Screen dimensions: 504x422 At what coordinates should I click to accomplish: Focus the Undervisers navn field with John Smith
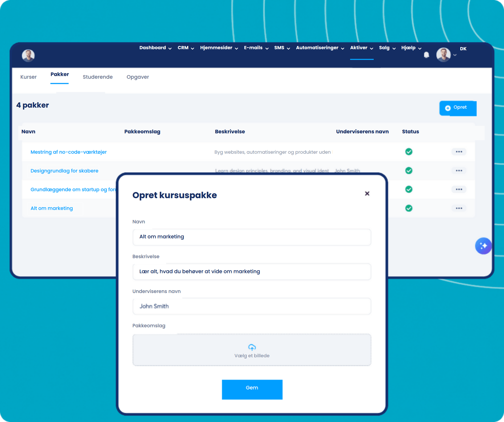(x=252, y=306)
